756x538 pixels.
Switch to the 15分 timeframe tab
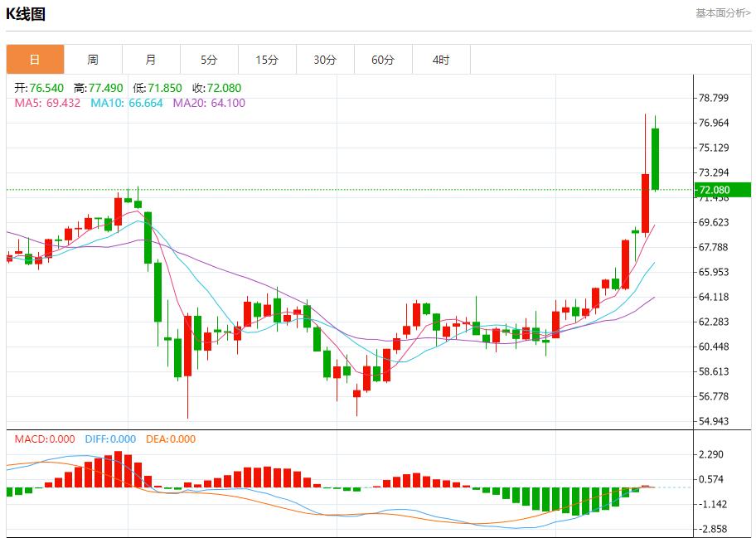coord(267,60)
